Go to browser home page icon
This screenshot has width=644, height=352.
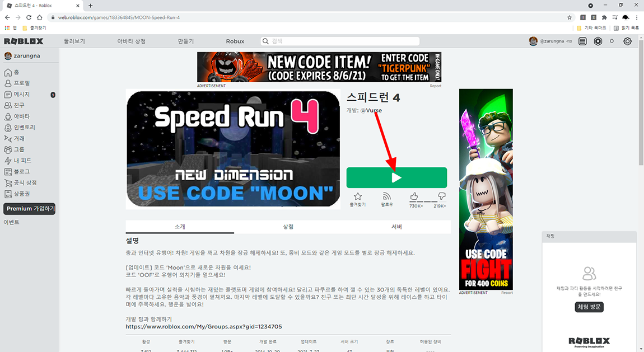[x=39, y=17]
